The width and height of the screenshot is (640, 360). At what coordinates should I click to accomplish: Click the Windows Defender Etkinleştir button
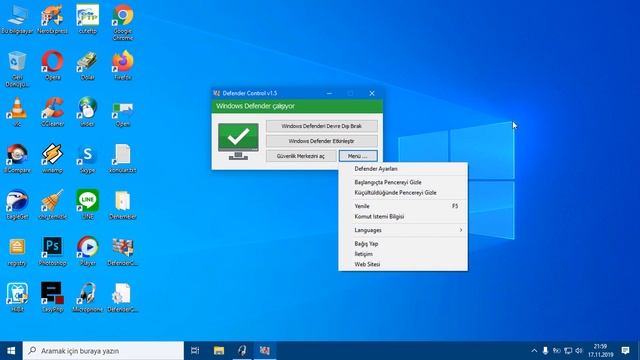pos(322,141)
